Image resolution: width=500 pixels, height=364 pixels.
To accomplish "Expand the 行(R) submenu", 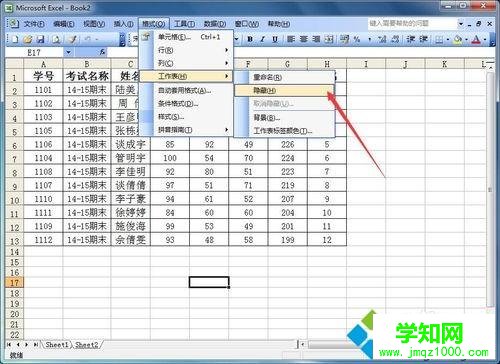I will point(186,50).
